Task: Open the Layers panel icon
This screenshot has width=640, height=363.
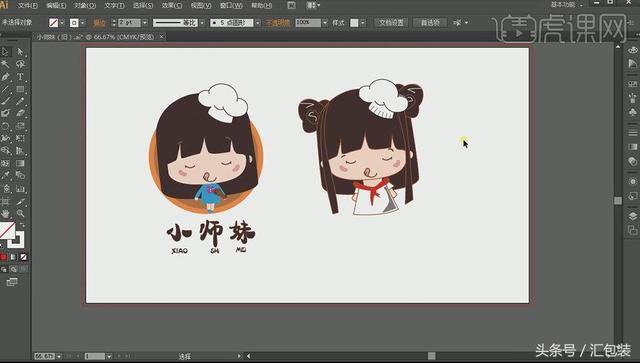Action: click(633, 216)
